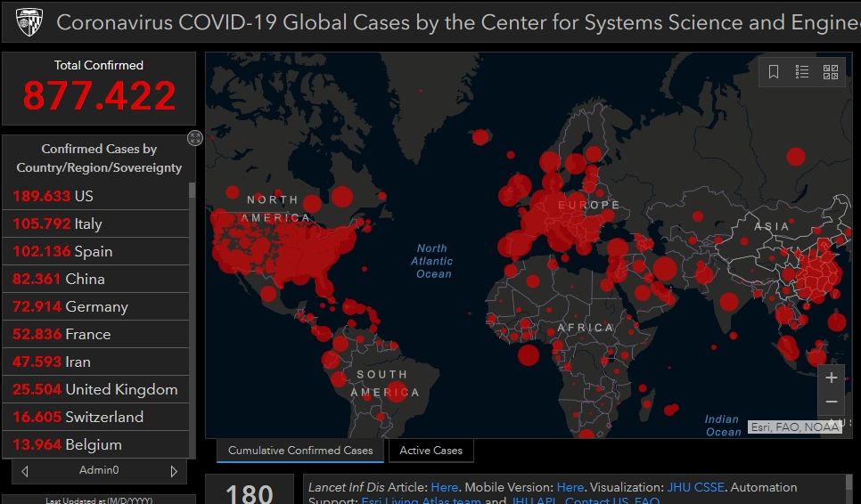Open the Lancet article Here link

pos(444,487)
